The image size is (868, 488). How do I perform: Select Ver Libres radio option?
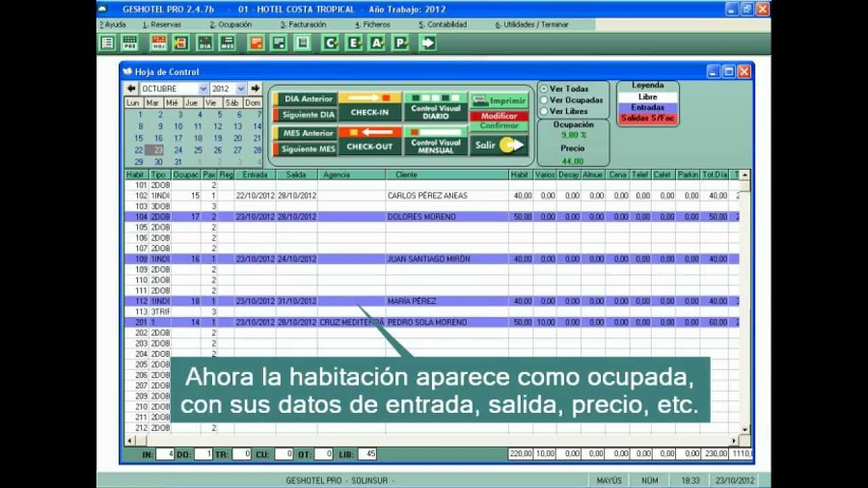[x=544, y=111]
